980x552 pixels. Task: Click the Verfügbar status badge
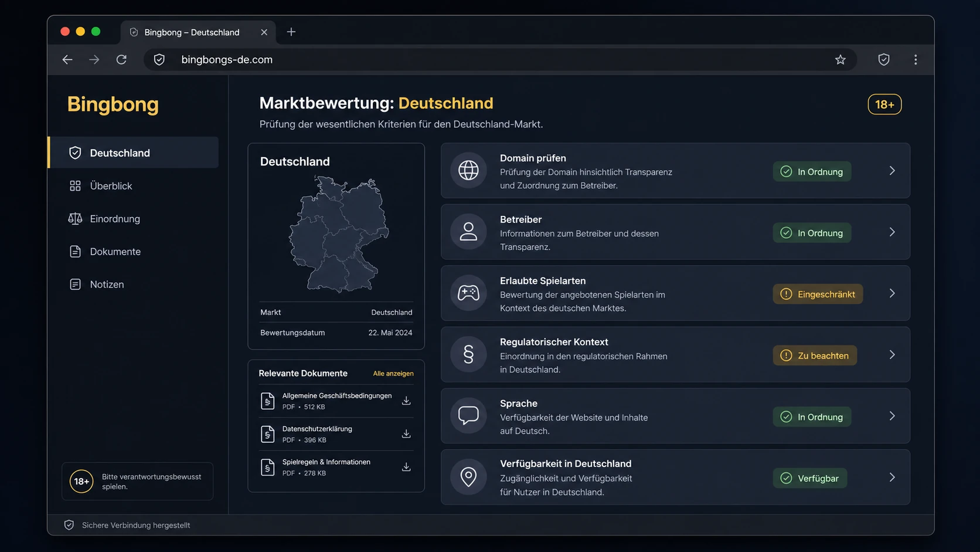pos(809,479)
